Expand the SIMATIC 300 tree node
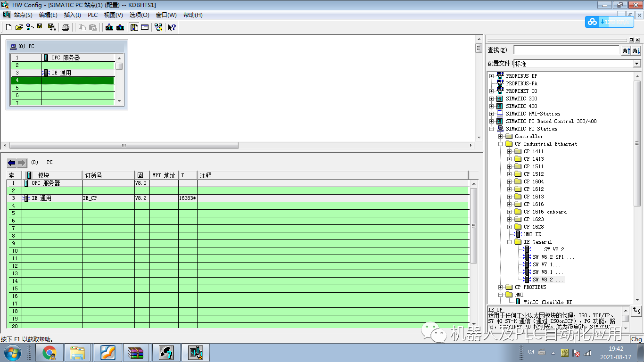644x362 pixels. pos(491,99)
